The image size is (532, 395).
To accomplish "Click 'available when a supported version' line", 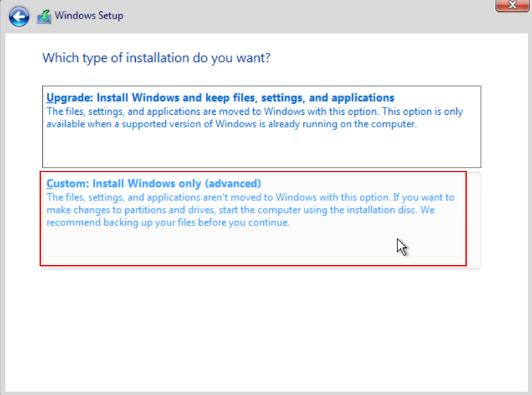I will coord(231,124).
